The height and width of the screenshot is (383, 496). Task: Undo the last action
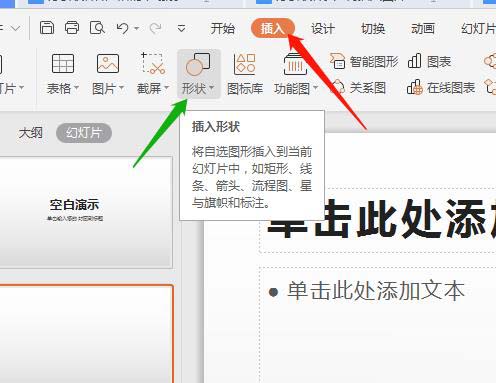(122, 28)
